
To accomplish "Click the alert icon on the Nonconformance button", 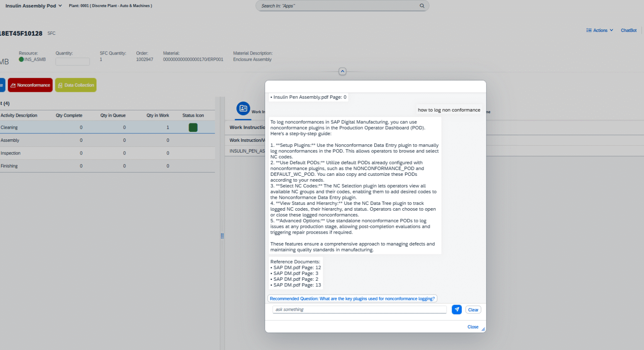I will coord(13,85).
